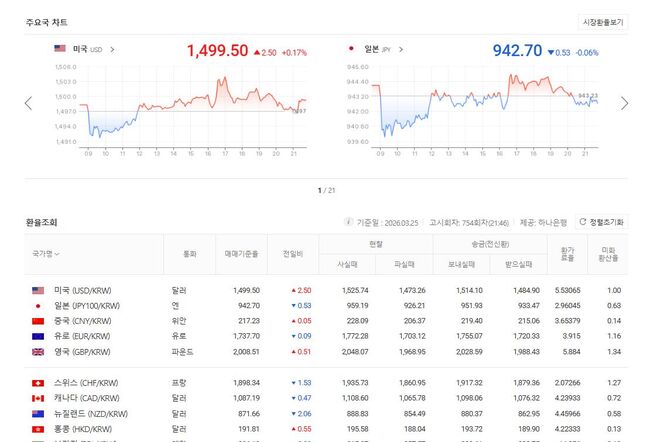Open the 국가명 sort dropdown

coord(46,254)
